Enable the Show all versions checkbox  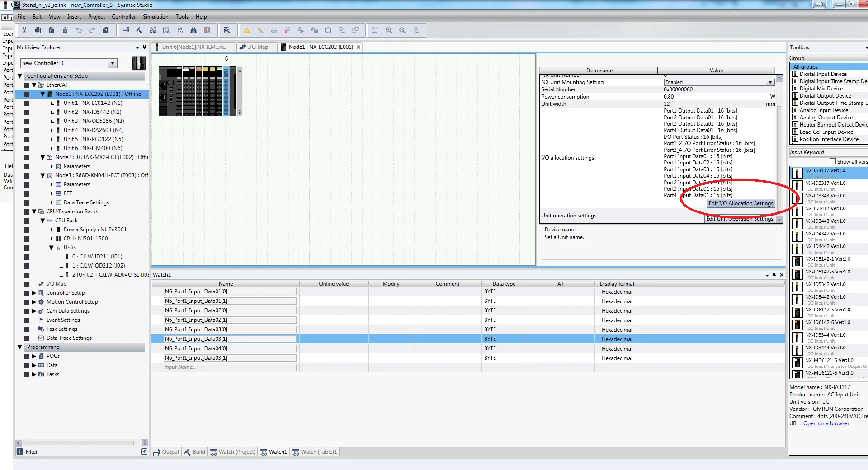click(x=833, y=161)
